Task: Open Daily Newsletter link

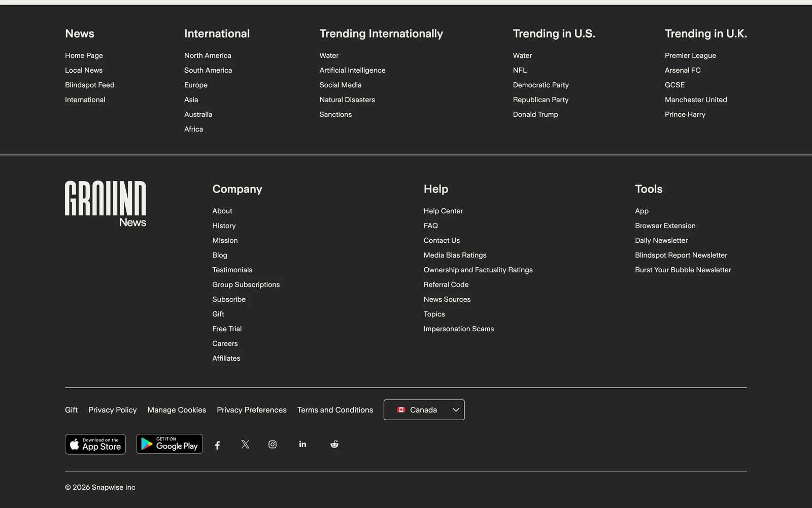Action: click(x=661, y=240)
